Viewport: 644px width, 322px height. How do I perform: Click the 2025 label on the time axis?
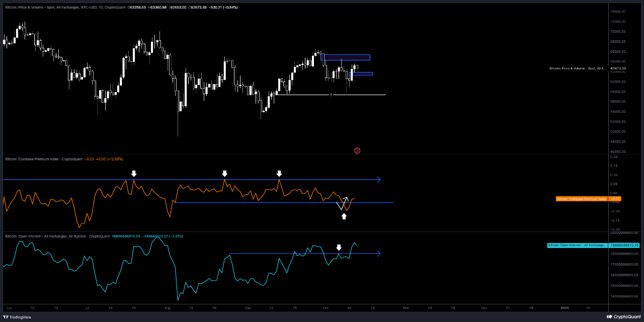click(x=563, y=307)
